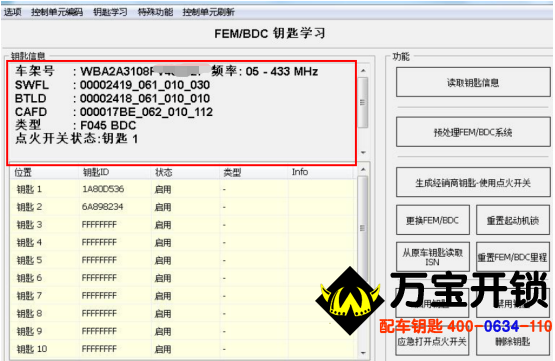
Task: Select the 钥匙 3 row
Action: pyautogui.click(x=183, y=224)
